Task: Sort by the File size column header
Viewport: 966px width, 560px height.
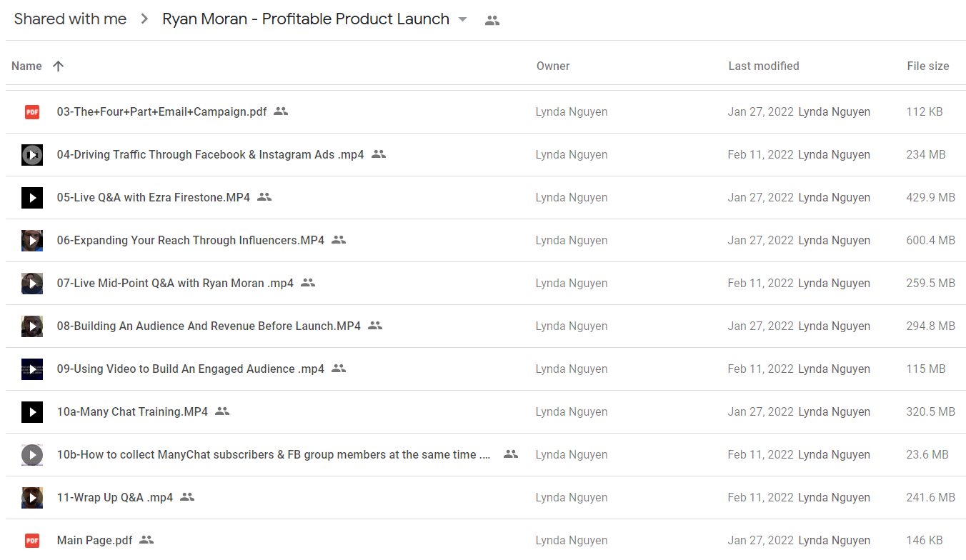Action: (928, 66)
